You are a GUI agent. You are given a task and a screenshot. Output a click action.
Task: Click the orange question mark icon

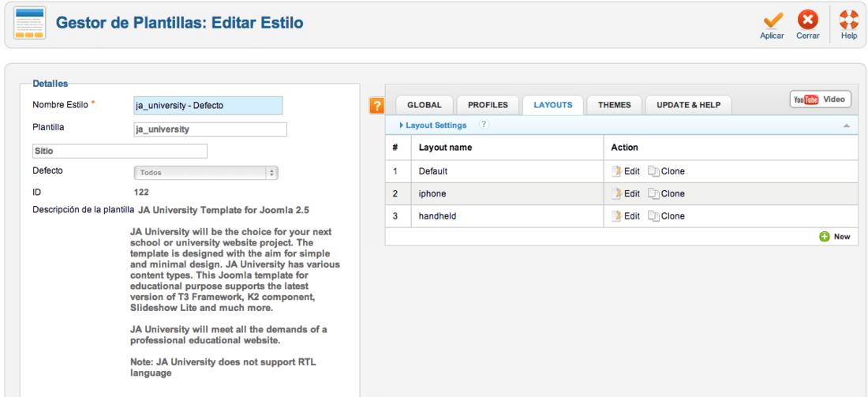[376, 106]
